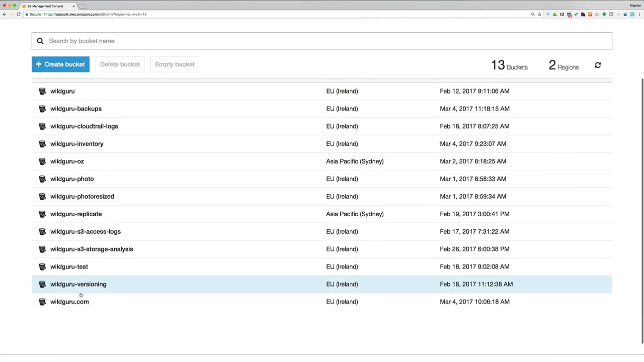Open the wildguru-test bucket
644x362 pixels.
(x=69, y=267)
